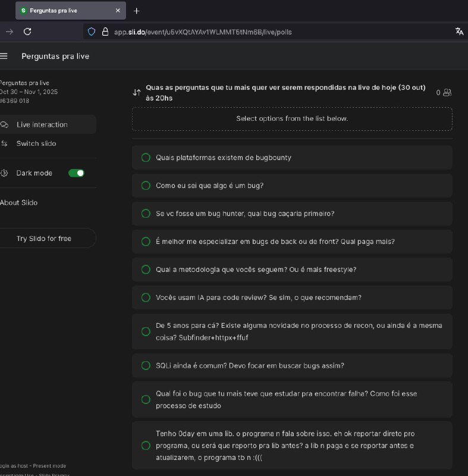Open the tracking protection shield icon
468x476 pixels.
tap(92, 32)
